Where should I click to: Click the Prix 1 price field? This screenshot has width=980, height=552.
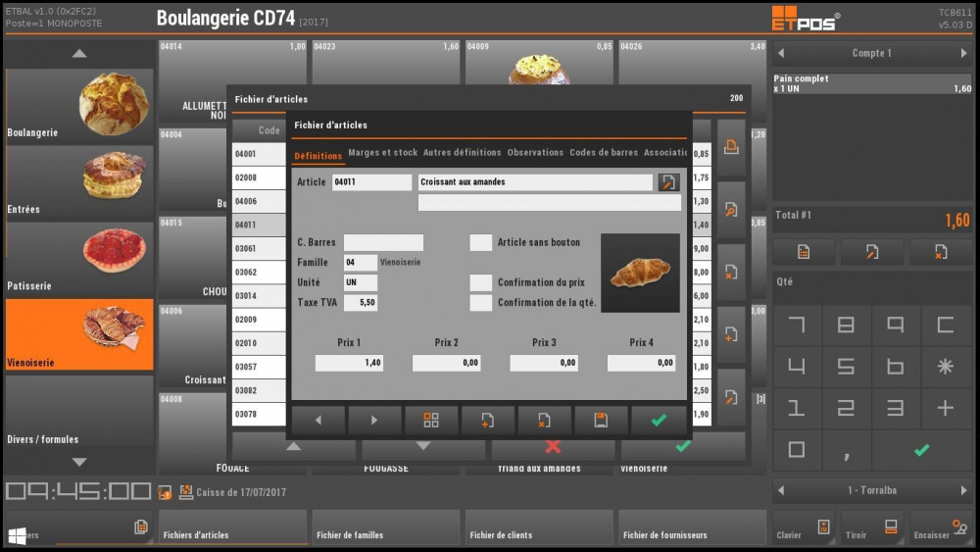[349, 363]
